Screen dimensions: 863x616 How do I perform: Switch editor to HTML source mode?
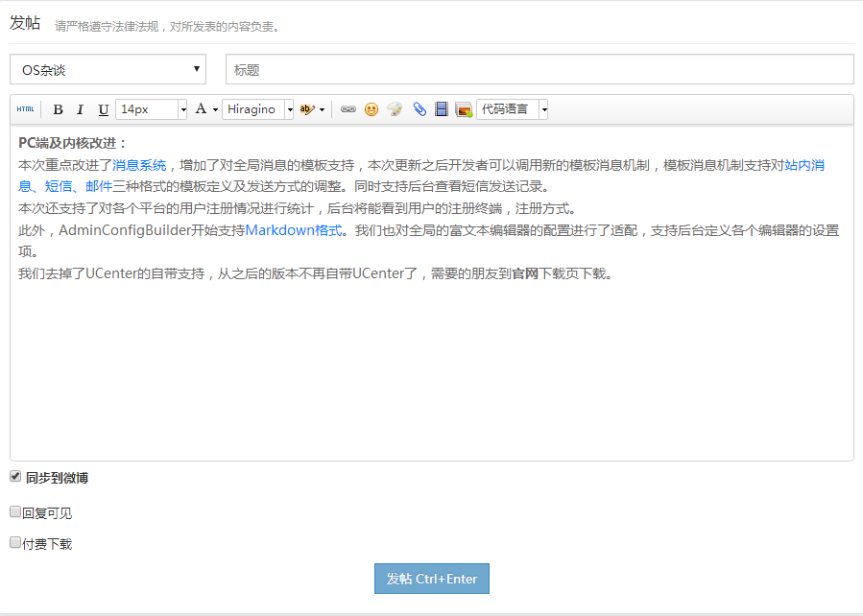coord(25,109)
